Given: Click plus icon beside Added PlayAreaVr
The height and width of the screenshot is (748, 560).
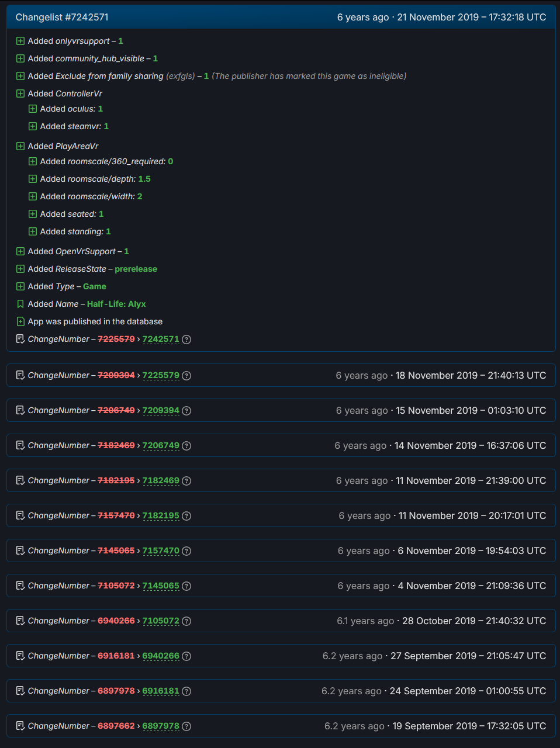Looking at the screenshot, I should click(x=20, y=146).
